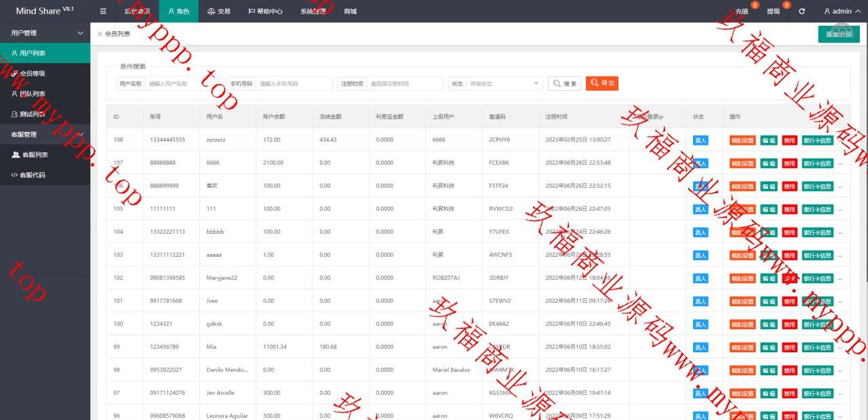The height and width of the screenshot is (420, 868).
Task: Toggle 禁用 for user 6666
Action: pos(789,163)
